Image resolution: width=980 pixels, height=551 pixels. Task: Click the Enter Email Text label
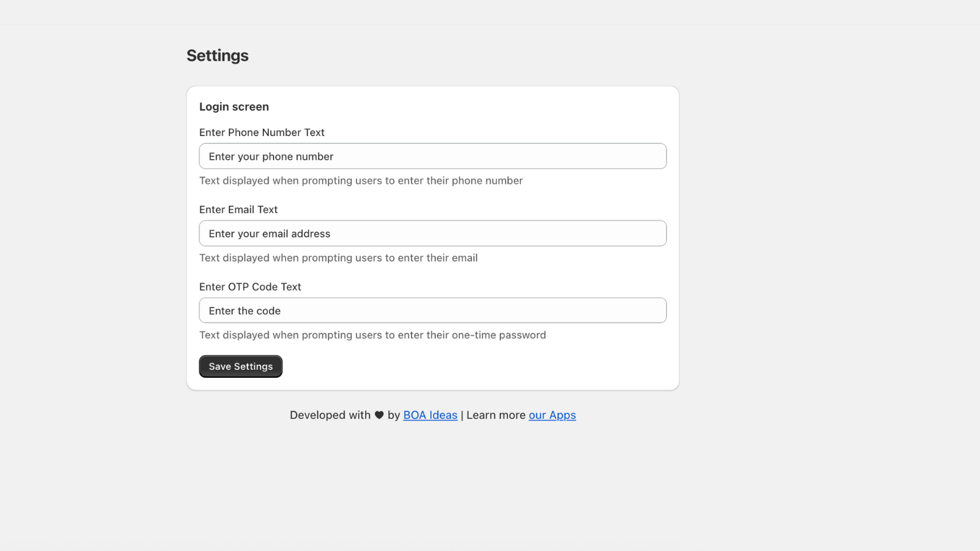click(238, 209)
